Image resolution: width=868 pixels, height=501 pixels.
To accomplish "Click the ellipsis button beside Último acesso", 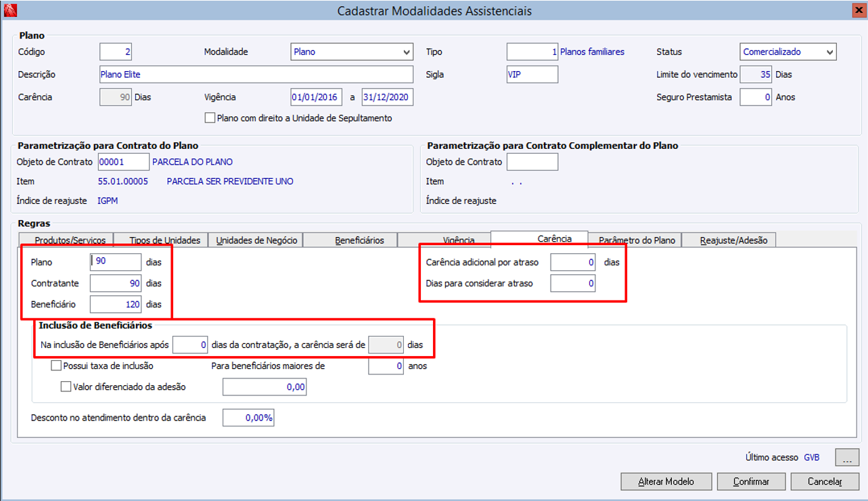I will click(847, 458).
